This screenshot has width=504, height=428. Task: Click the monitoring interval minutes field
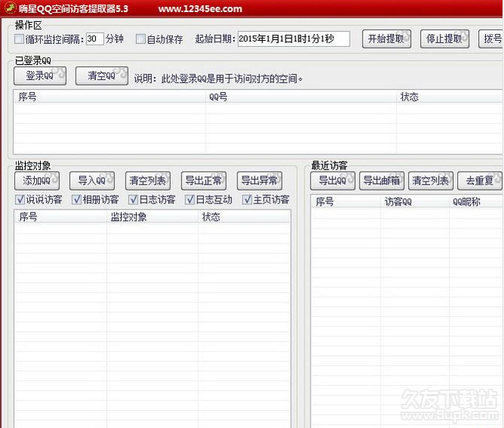tap(94, 39)
